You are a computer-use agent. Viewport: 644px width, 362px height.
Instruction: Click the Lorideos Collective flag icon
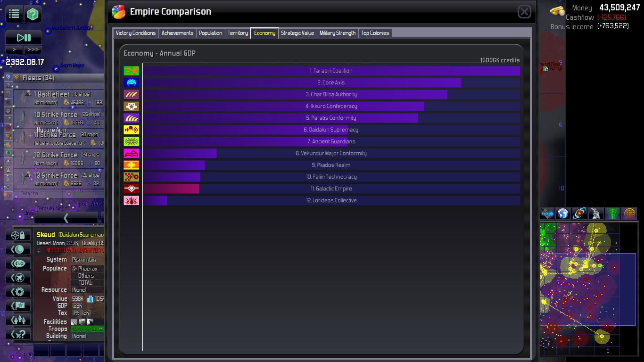click(132, 200)
